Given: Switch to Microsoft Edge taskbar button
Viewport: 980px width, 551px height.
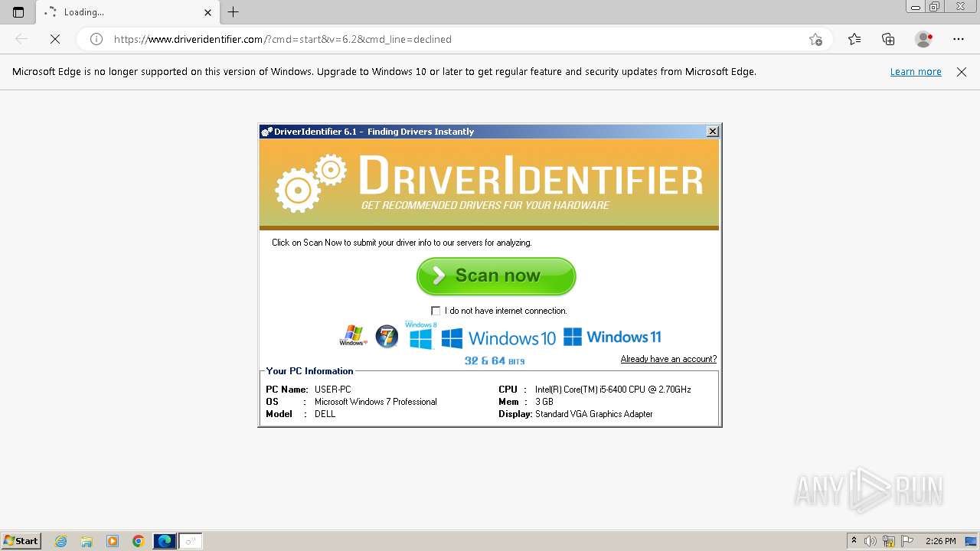Looking at the screenshot, I should pos(165,541).
